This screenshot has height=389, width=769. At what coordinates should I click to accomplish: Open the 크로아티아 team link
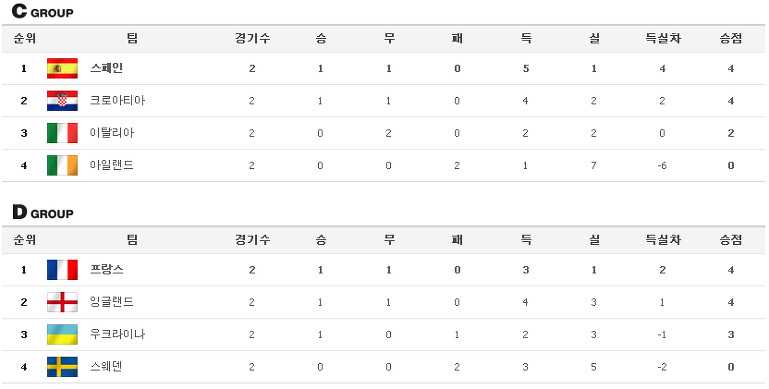(x=118, y=101)
